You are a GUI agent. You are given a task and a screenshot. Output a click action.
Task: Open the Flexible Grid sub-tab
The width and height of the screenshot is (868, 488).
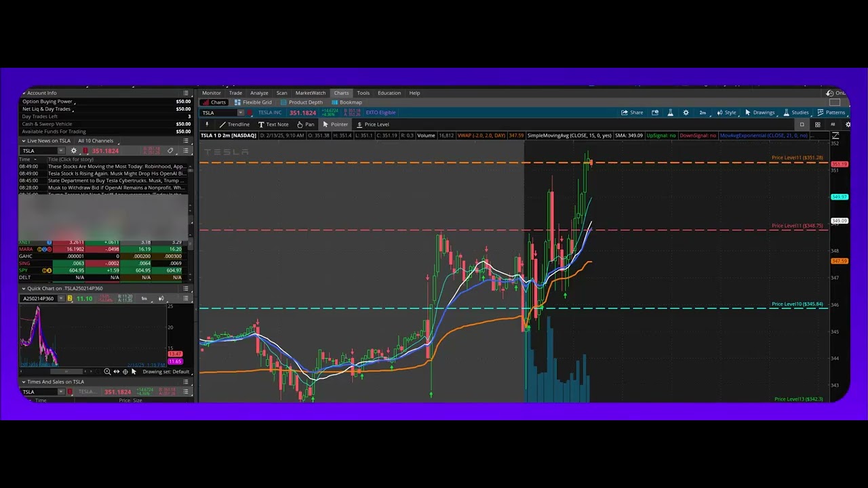click(253, 102)
